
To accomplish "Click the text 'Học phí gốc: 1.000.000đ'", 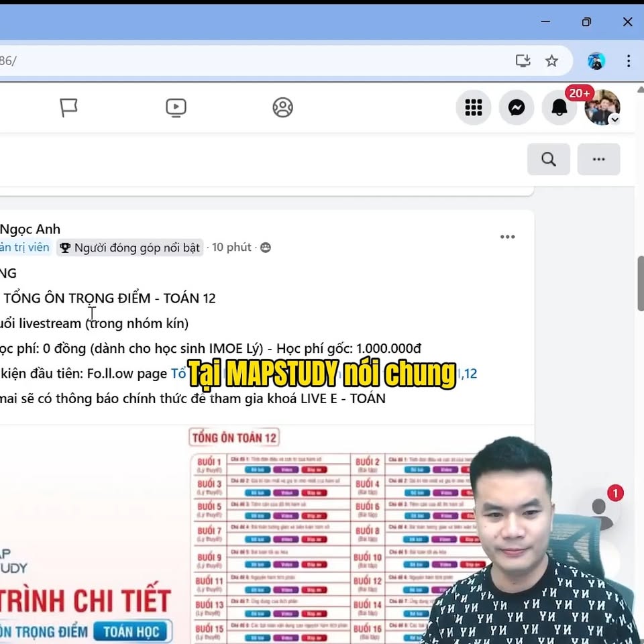I will coord(349,348).
